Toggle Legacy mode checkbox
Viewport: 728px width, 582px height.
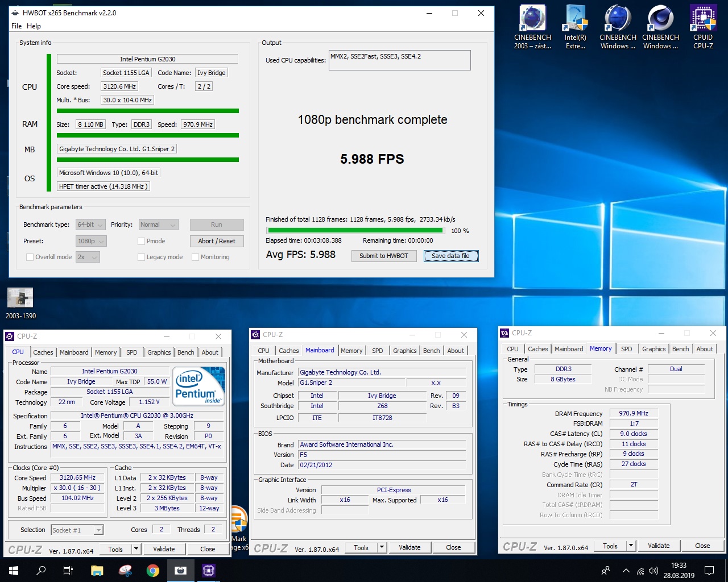(x=141, y=257)
